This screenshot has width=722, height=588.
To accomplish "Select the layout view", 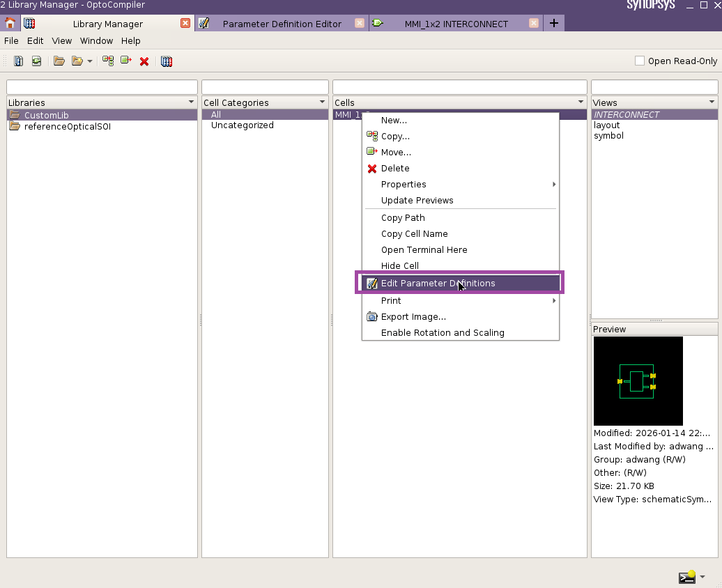I will [x=654, y=125].
